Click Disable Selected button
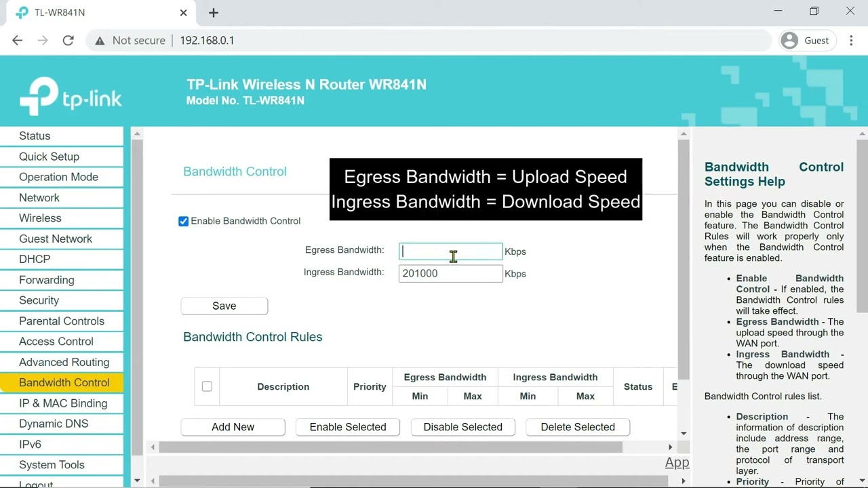The image size is (868, 488). [463, 427]
